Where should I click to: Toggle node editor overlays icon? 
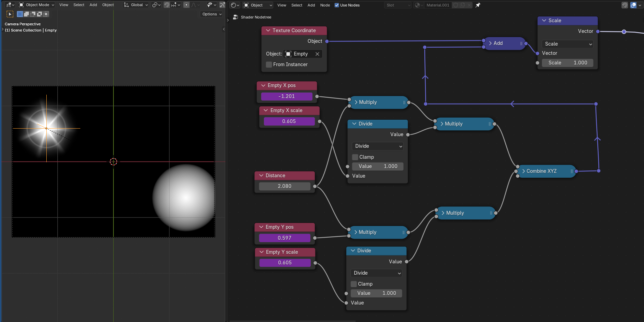[x=633, y=5]
